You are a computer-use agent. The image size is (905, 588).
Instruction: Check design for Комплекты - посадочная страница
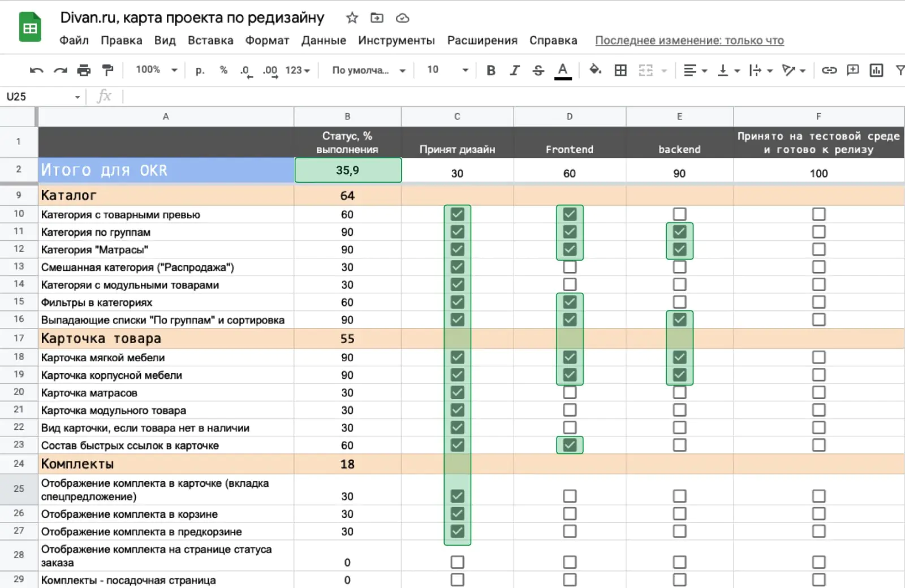tap(457, 580)
